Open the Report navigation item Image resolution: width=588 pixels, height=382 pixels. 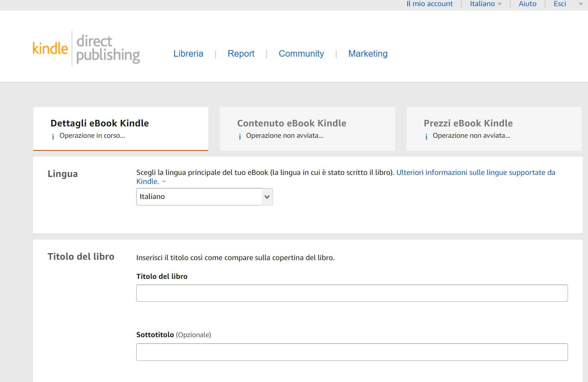[241, 54]
